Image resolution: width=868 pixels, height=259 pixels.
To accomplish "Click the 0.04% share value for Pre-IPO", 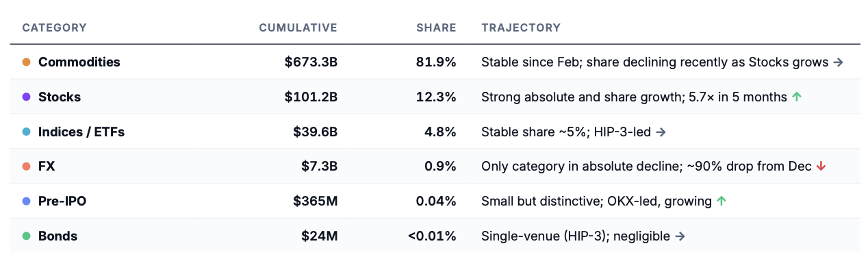I will [436, 201].
